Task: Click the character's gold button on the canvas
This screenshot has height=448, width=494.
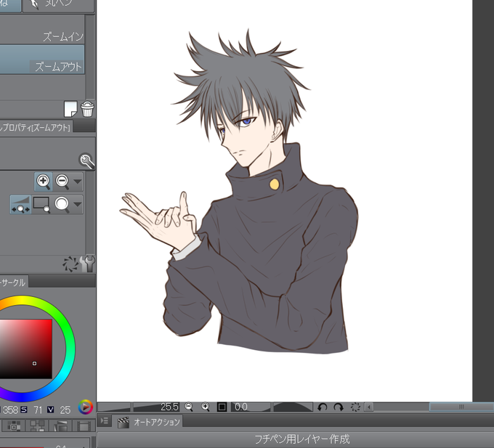Action: click(274, 184)
